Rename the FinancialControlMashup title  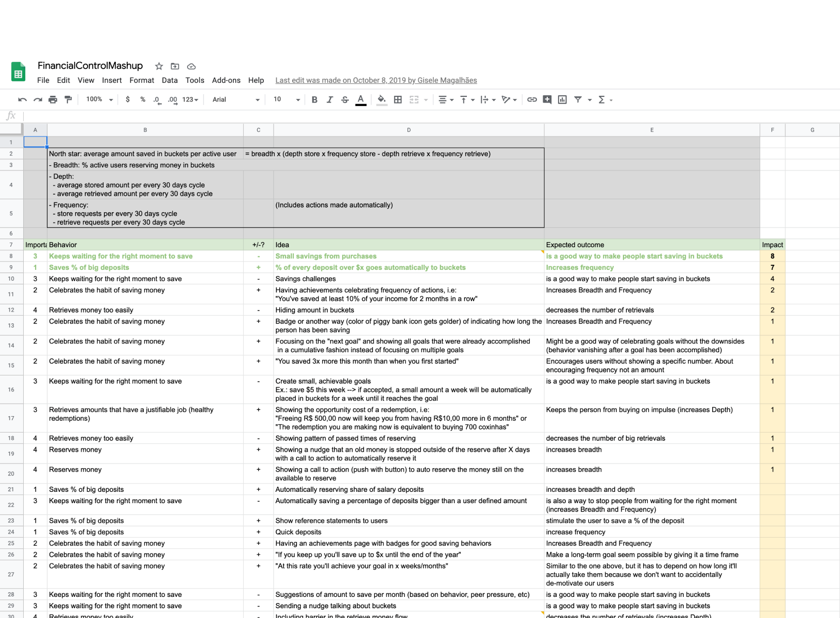click(90, 66)
